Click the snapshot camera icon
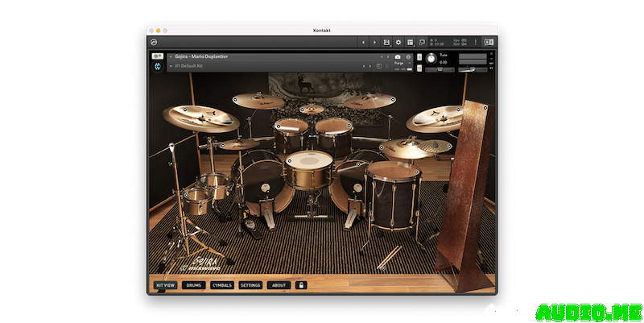 click(398, 57)
